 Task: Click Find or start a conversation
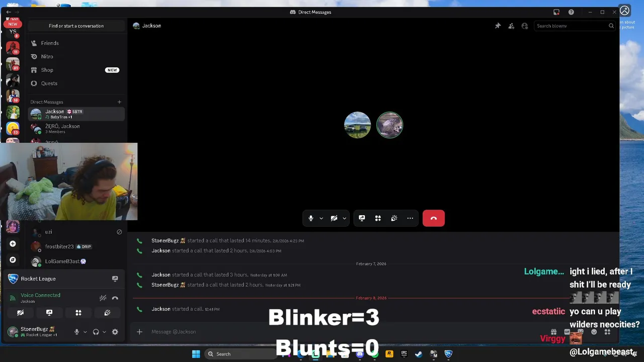[x=76, y=26]
